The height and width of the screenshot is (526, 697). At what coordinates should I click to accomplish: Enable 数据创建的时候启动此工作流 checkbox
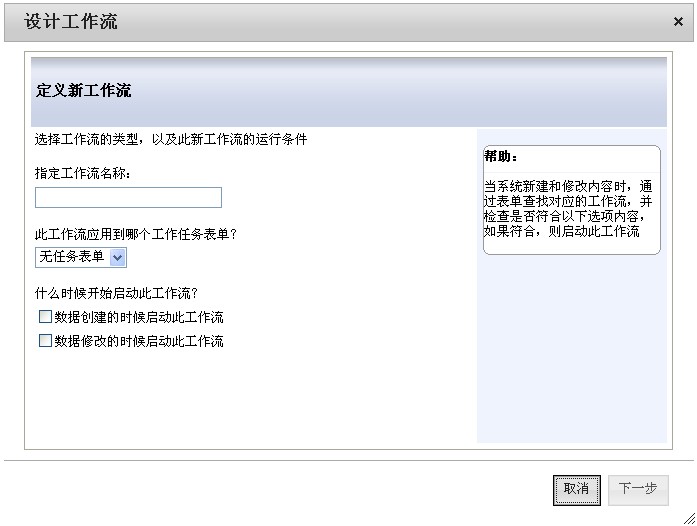tap(45, 317)
